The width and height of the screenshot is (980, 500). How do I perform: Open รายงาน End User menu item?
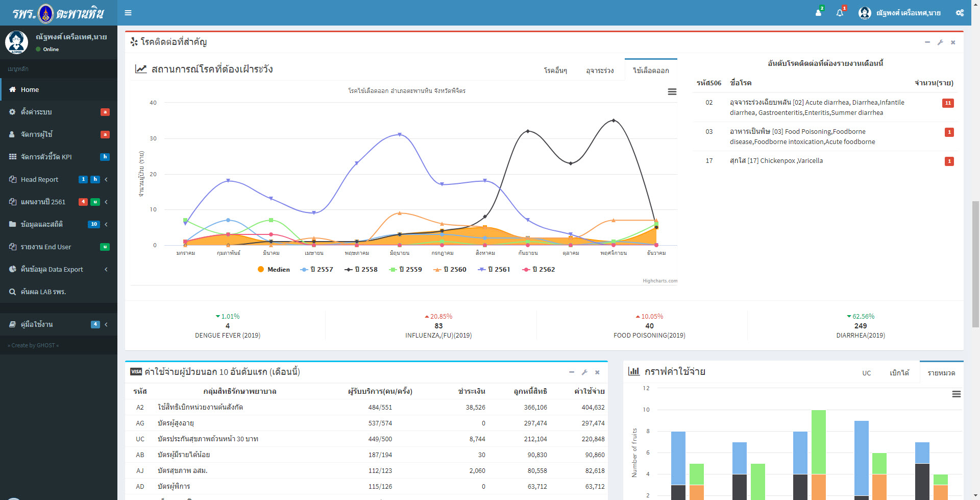[x=59, y=247]
